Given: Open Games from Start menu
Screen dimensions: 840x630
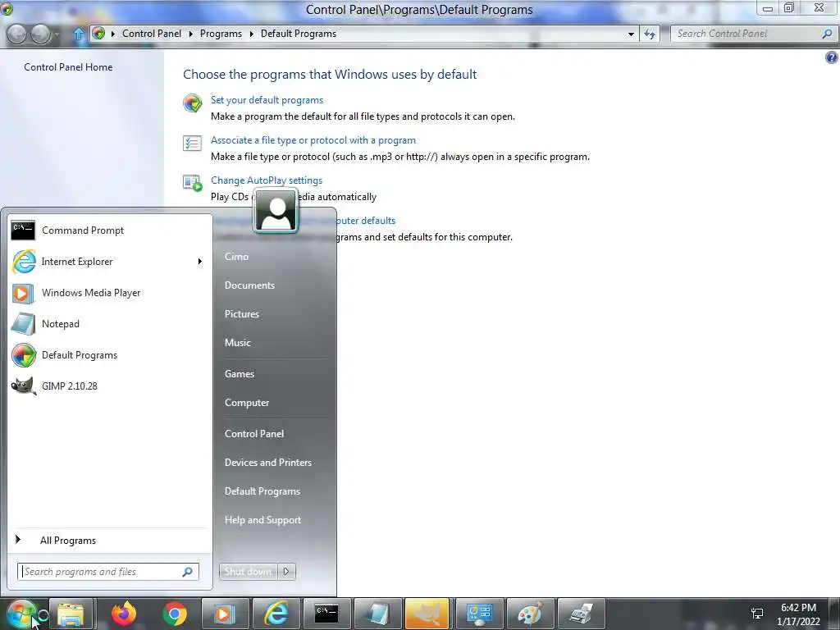Looking at the screenshot, I should coord(239,374).
